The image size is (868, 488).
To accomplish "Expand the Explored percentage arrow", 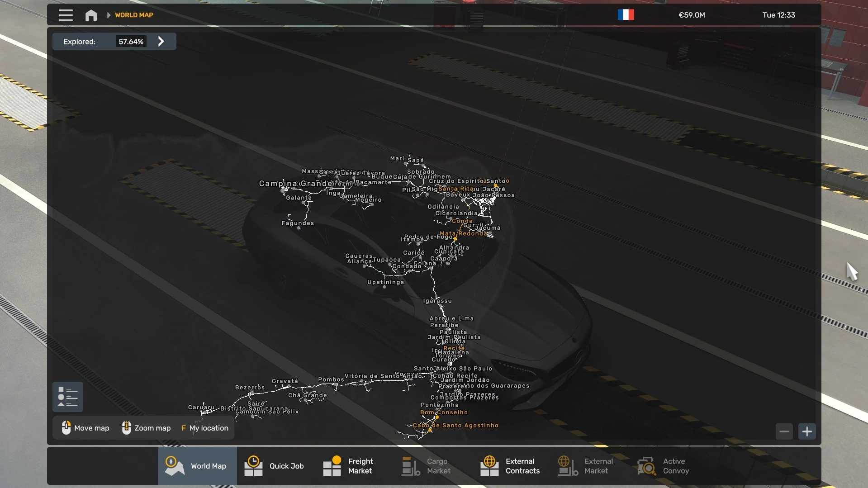I will [x=161, y=42].
